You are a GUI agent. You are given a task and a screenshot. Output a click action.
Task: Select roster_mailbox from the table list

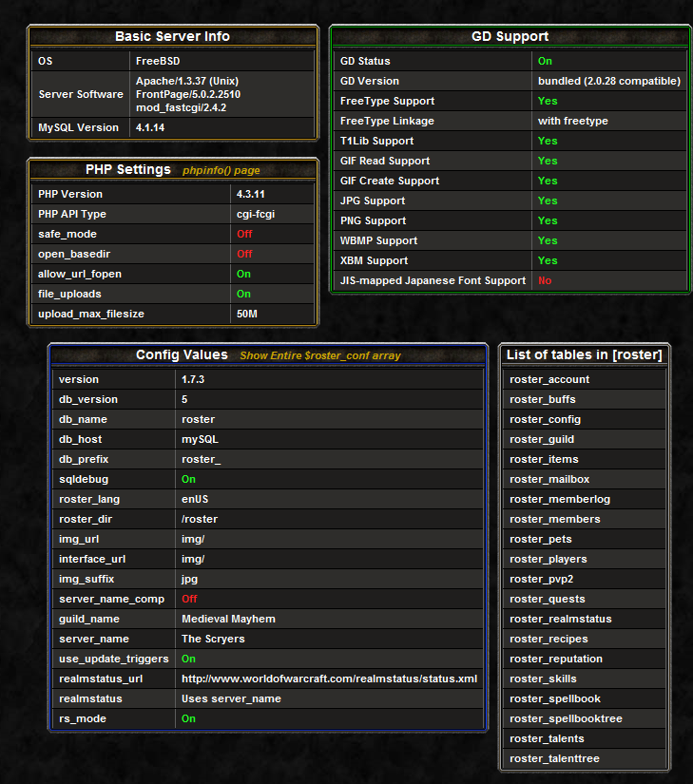coord(549,479)
